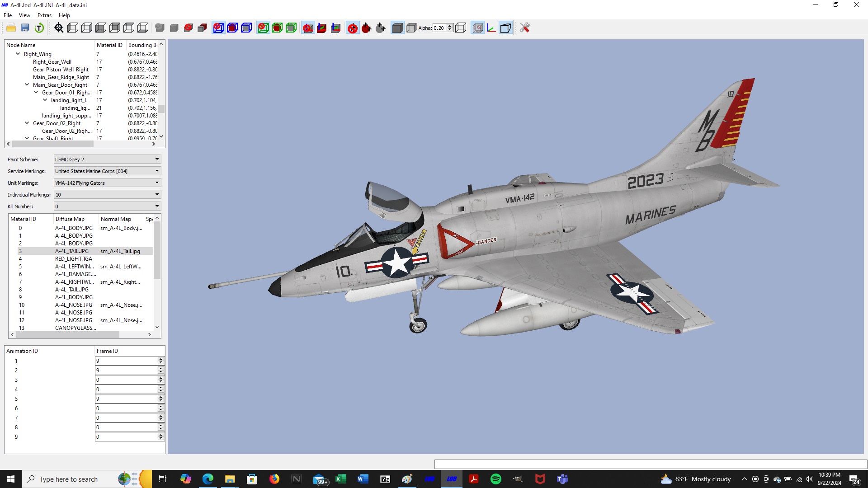Toggle the green box with prohibition sign
This screenshot has width=868, height=488.
click(263, 28)
